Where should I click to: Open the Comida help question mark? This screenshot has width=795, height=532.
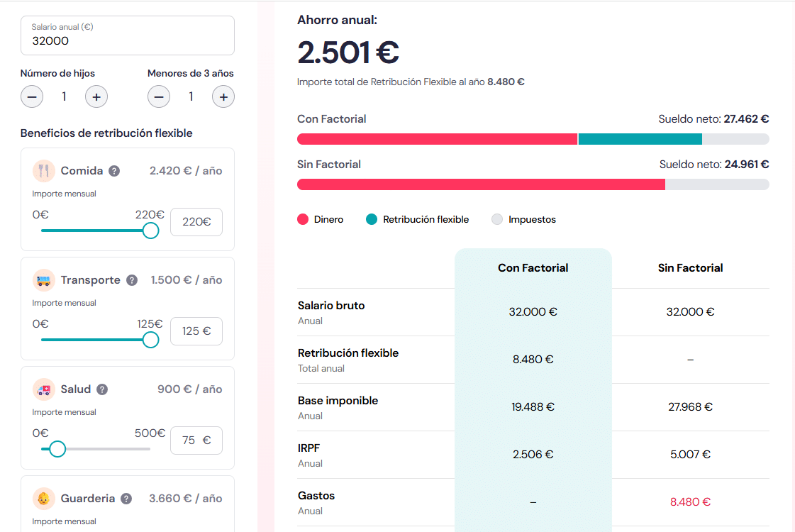115,171
